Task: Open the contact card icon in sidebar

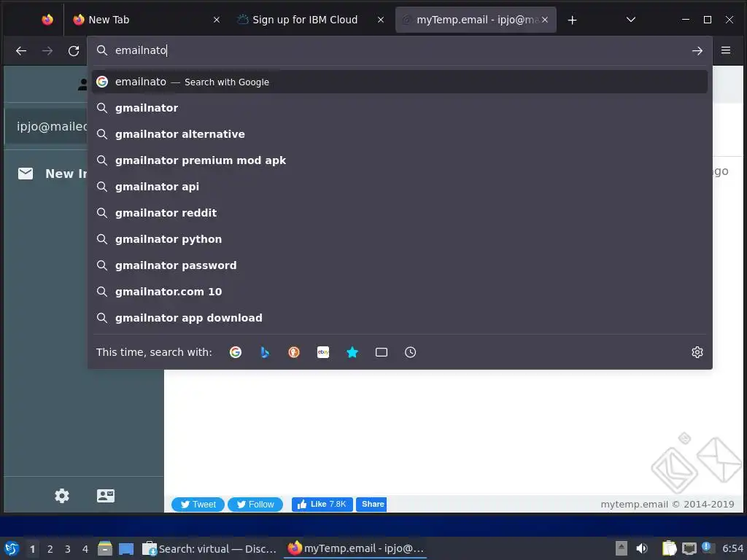Action: click(x=105, y=496)
